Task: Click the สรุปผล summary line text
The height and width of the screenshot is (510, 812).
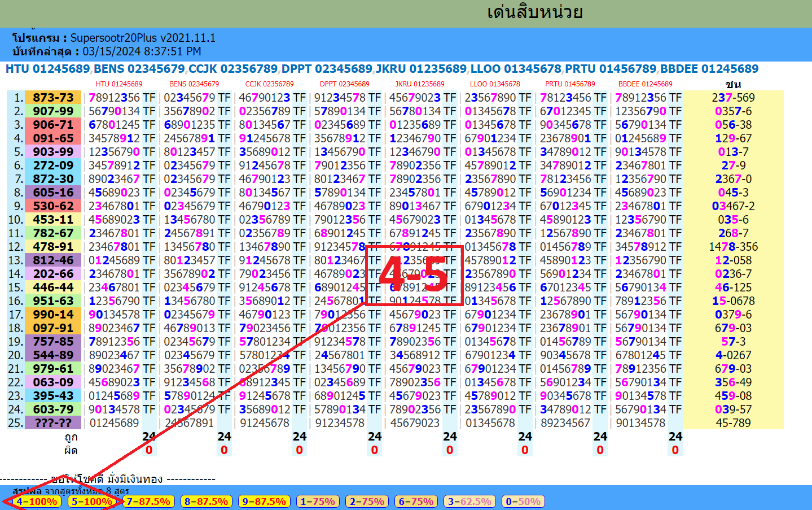Action: point(71,491)
